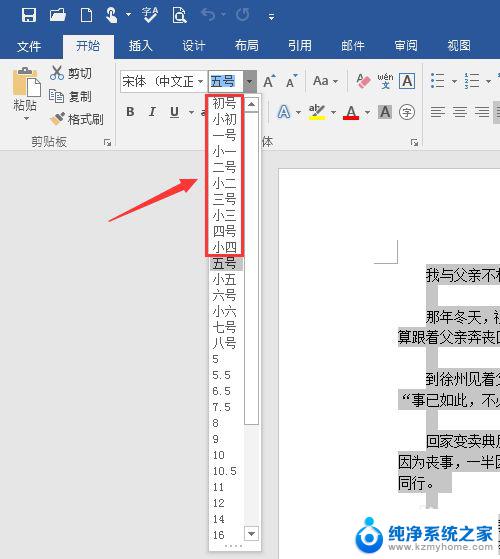Choose font size 10.5 from list

click(x=225, y=471)
